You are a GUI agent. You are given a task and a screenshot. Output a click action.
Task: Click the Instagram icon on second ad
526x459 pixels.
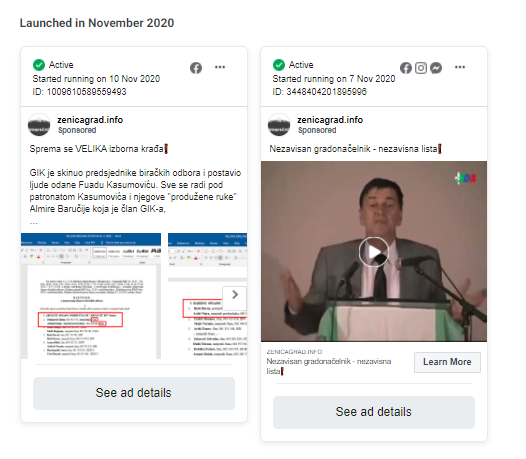click(x=421, y=68)
